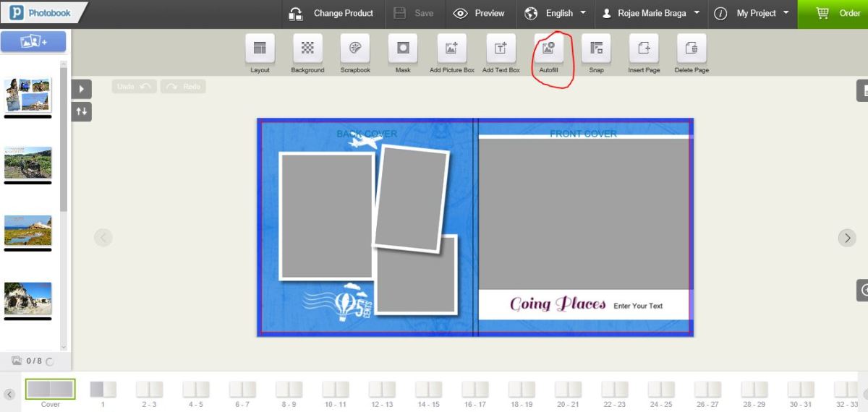Select the Mask tool

(403, 48)
